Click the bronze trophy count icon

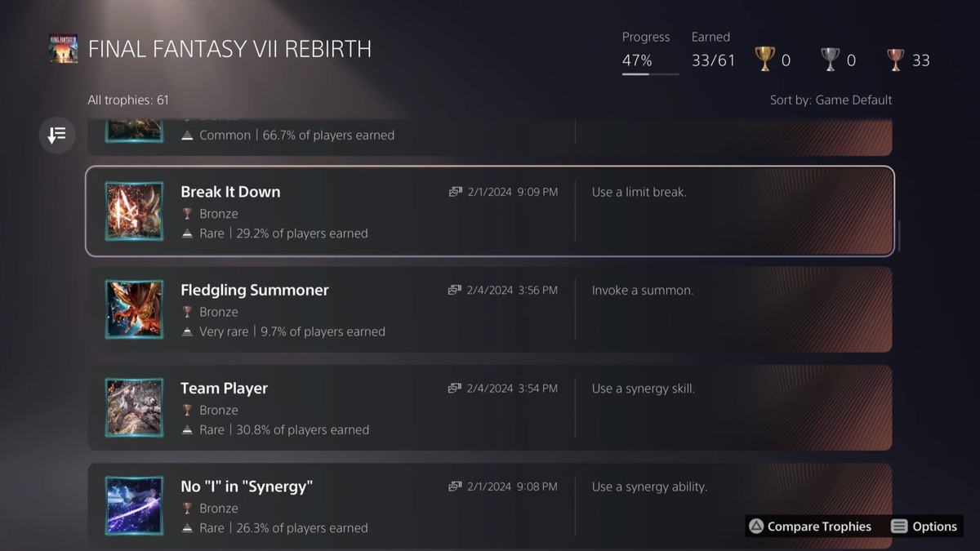click(x=896, y=60)
